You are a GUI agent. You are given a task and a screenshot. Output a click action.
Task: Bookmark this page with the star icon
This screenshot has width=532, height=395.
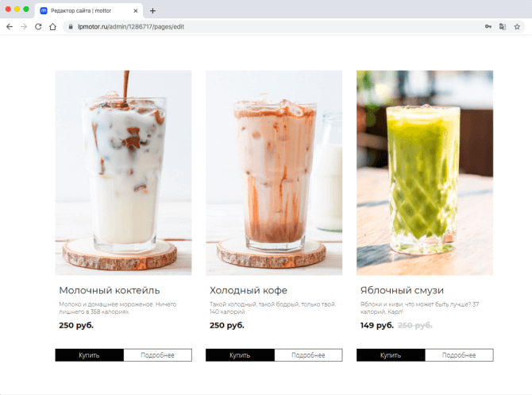pyautogui.click(x=517, y=26)
